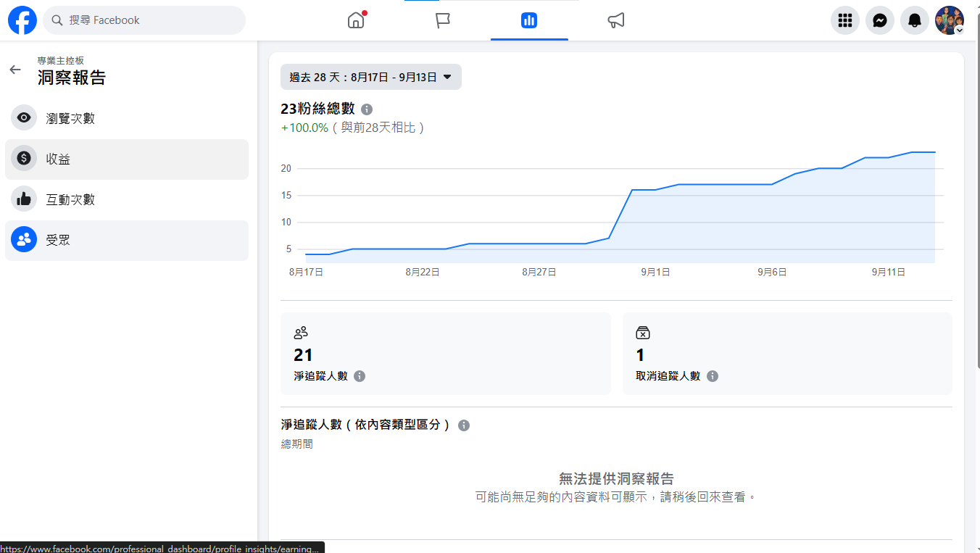The width and height of the screenshot is (980, 553).
Task: Click info icon next to 粉絲總數
Action: [367, 109]
